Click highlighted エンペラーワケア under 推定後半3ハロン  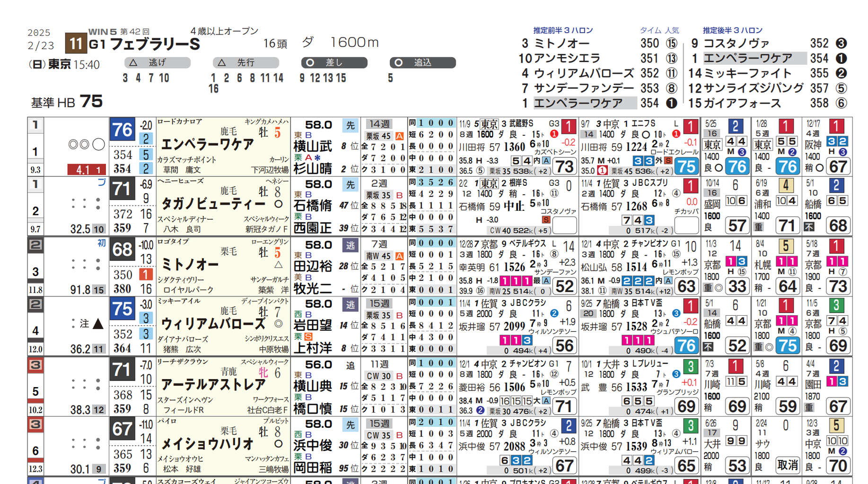coord(755,58)
